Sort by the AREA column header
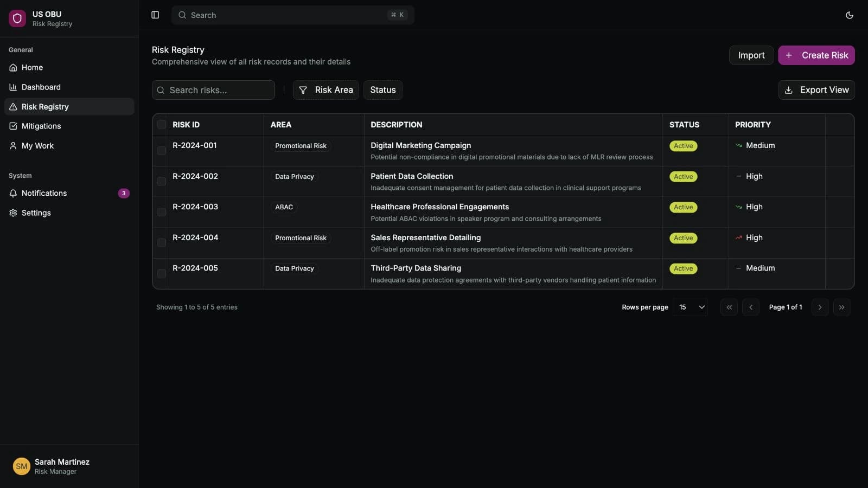This screenshot has width=868, height=488. (281, 125)
